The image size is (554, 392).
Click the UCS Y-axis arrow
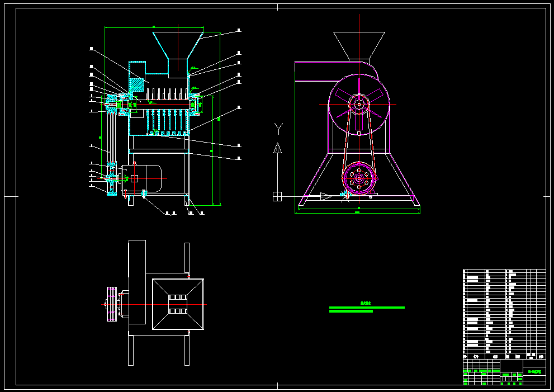tap(278, 148)
